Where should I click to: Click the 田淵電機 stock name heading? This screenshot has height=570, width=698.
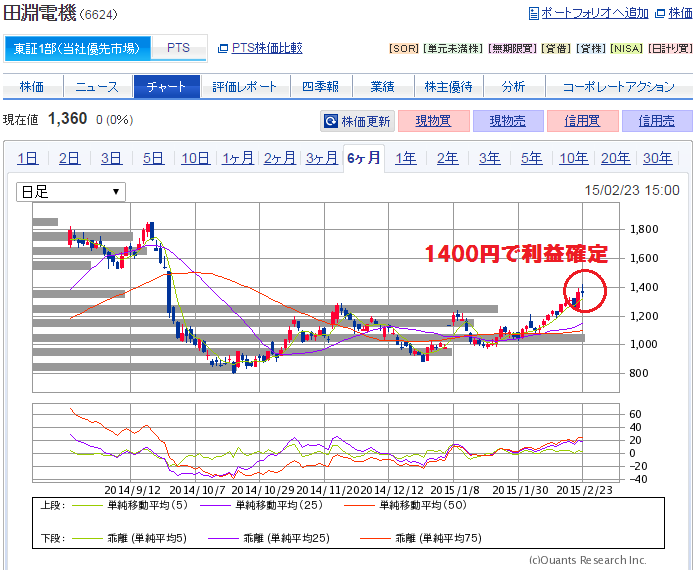click(40, 12)
